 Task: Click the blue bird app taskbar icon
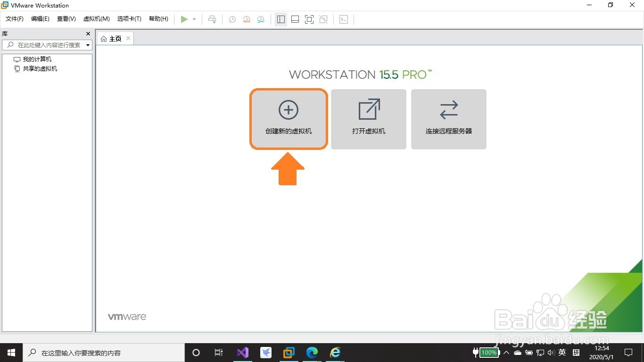click(x=265, y=353)
